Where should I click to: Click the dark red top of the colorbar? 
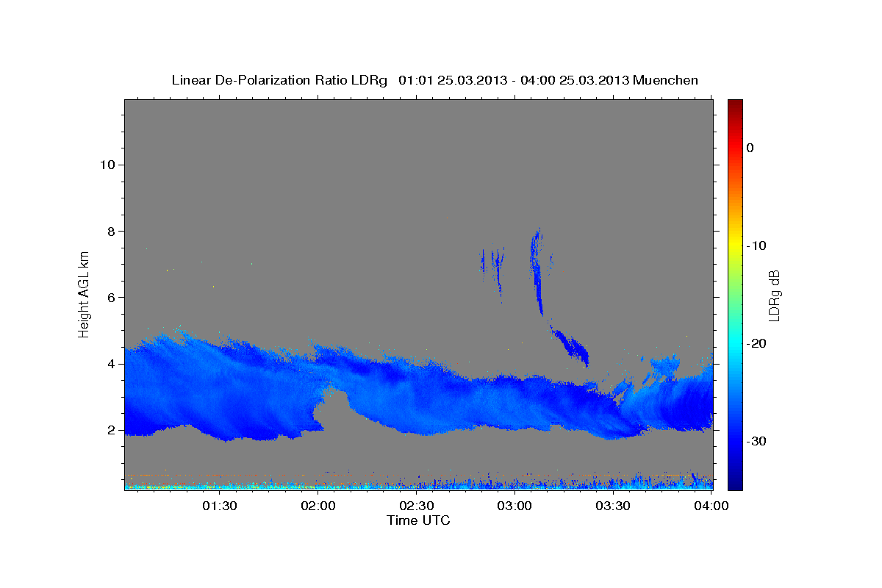tap(735, 105)
